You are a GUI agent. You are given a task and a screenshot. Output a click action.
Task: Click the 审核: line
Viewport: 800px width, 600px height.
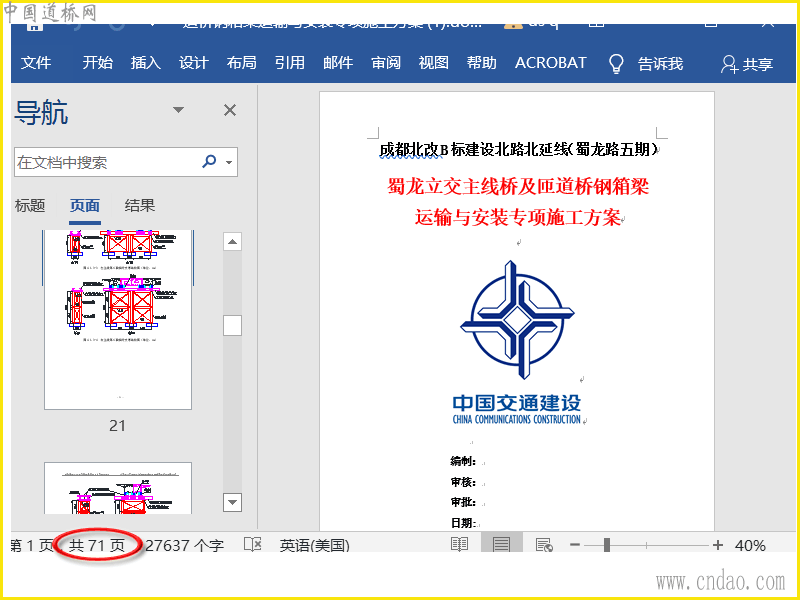(463, 482)
